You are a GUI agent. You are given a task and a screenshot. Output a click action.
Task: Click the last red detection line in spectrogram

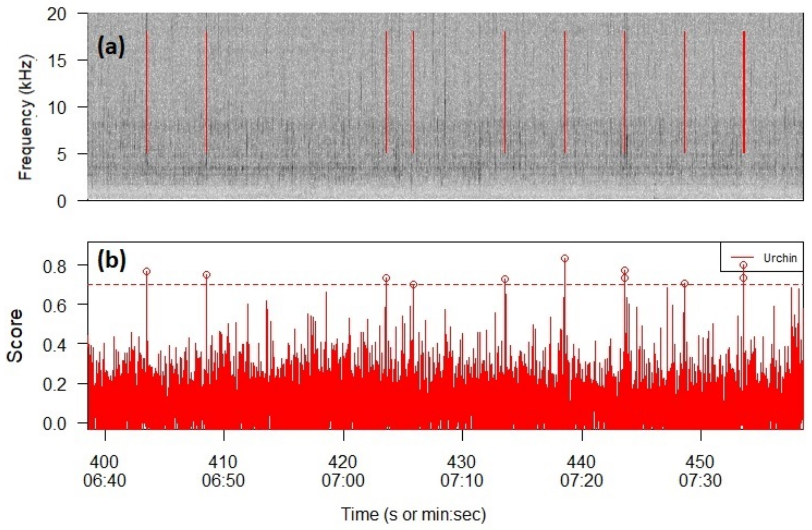pyautogui.click(x=744, y=92)
